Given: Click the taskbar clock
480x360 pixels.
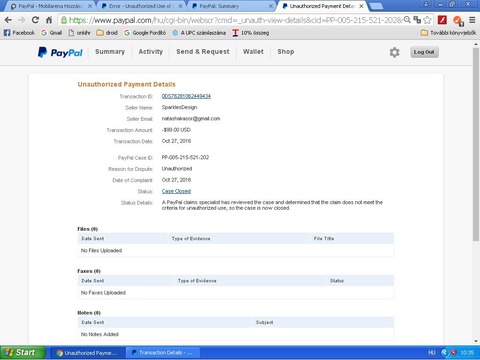Looking at the screenshot, I should 467,353.
